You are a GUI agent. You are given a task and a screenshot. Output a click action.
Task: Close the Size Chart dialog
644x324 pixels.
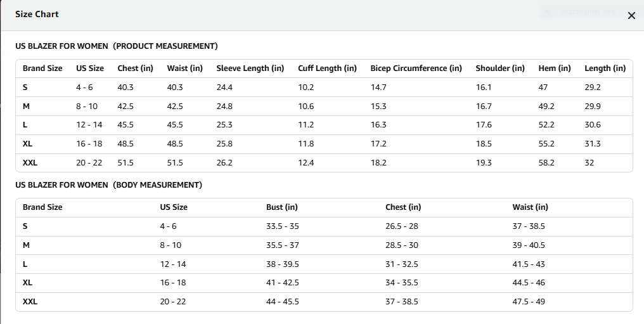click(631, 16)
